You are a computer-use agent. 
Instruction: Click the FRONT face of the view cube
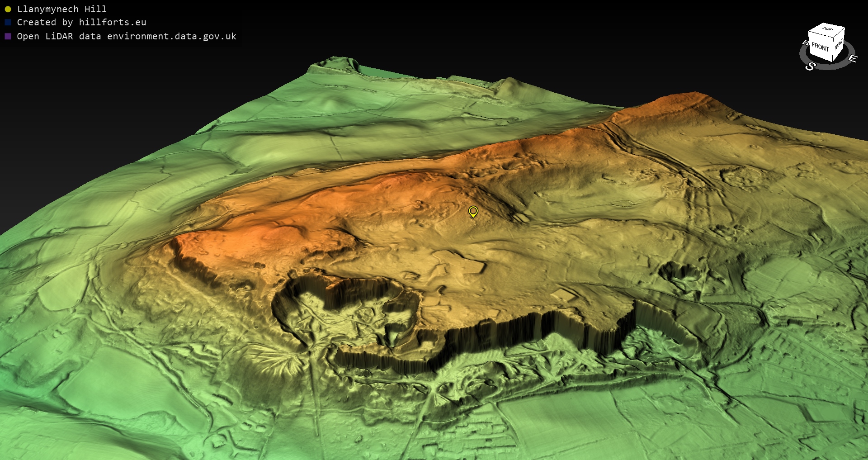[x=820, y=47]
